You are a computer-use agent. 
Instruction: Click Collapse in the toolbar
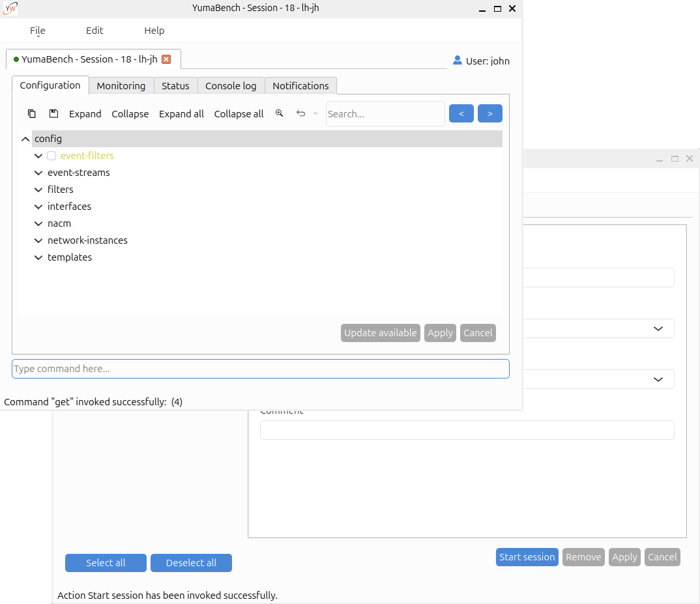coord(130,114)
